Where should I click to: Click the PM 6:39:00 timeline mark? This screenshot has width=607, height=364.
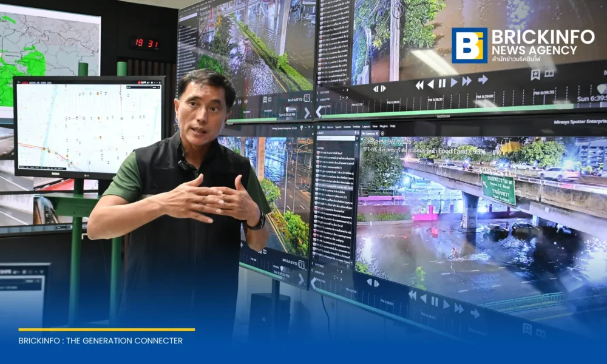tap(484, 96)
